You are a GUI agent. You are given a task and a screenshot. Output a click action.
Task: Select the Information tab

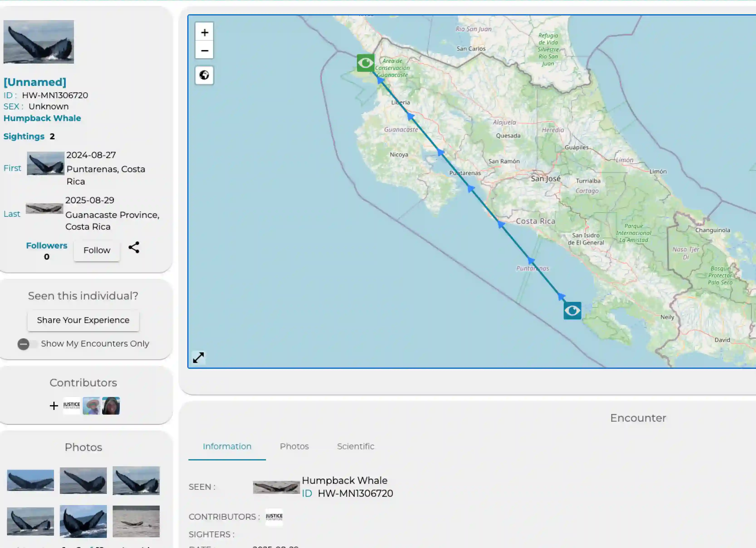click(227, 446)
